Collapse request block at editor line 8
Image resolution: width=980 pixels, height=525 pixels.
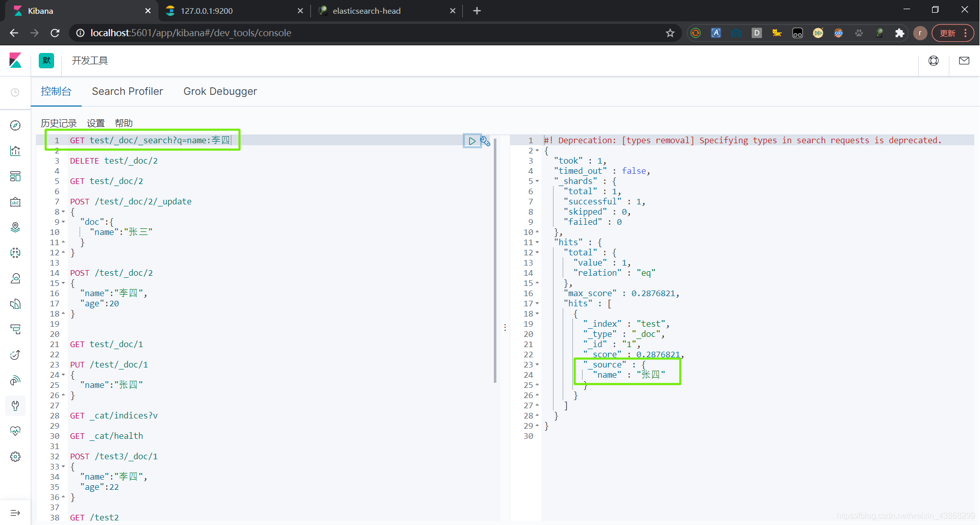63,212
